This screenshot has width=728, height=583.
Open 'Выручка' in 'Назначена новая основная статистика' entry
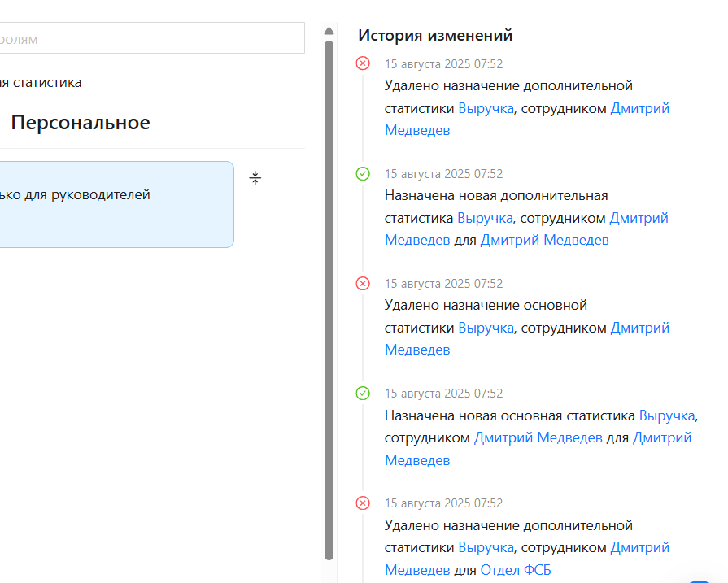point(666,415)
